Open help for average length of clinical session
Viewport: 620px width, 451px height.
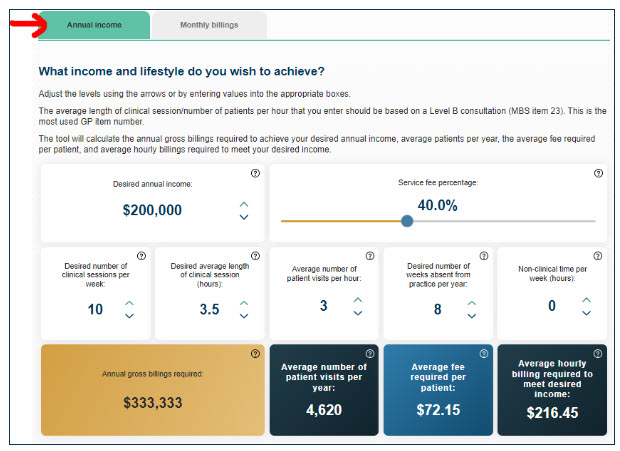click(x=255, y=256)
